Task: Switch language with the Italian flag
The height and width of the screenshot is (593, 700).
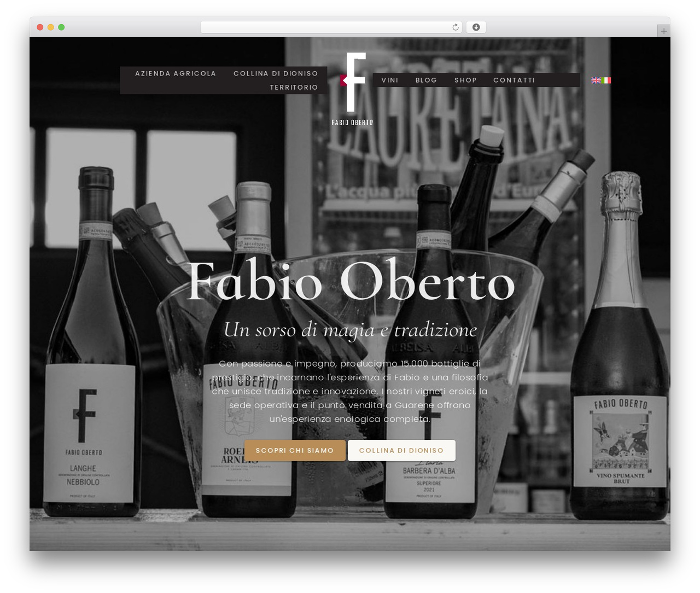Action: pyautogui.click(x=606, y=80)
